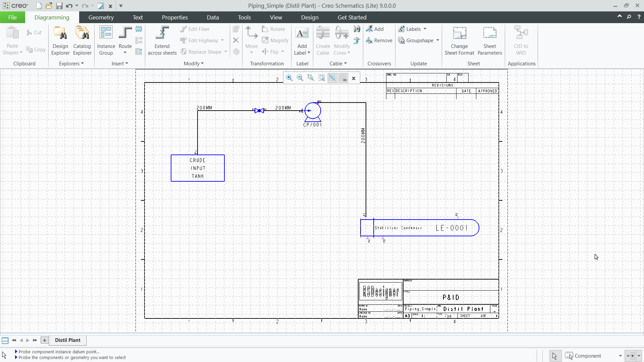Click the X close-window icon in quick access toolbar
The image size is (644, 362).
[x=110, y=6]
